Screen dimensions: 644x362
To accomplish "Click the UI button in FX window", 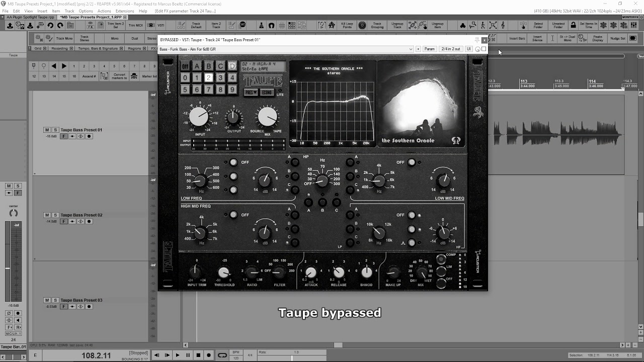I will (x=468, y=49).
